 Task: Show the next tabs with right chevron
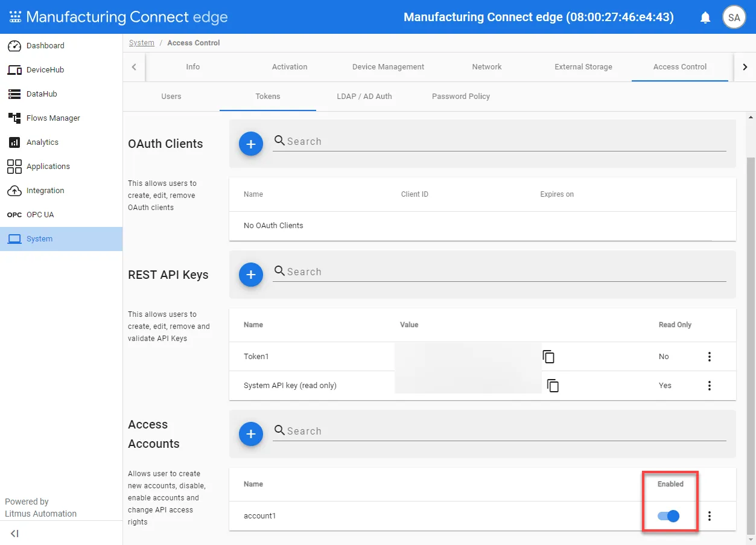coord(745,67)
